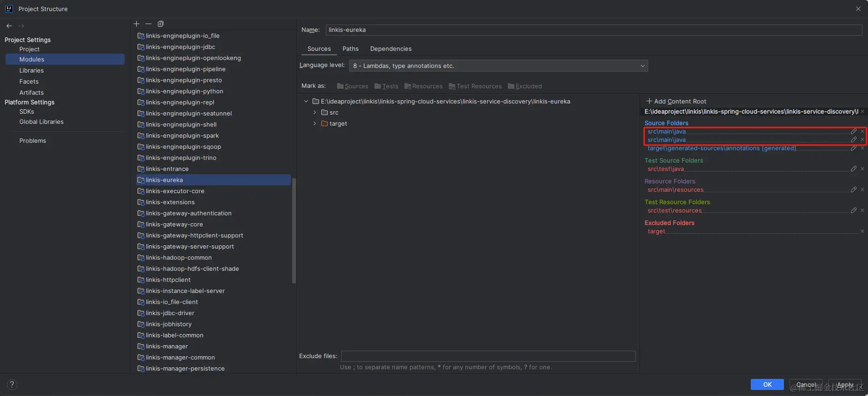Remove the content root path entry

pos(862,111)
